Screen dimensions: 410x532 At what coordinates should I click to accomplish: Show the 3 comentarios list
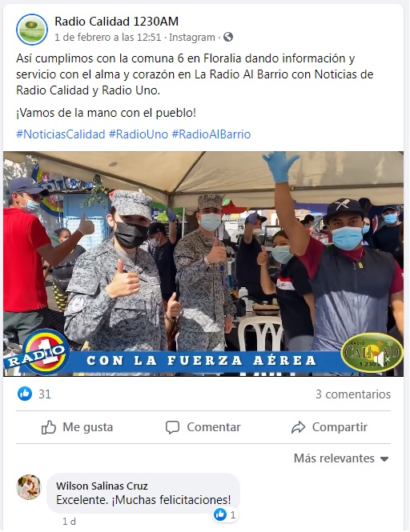[x=353, y=394]
